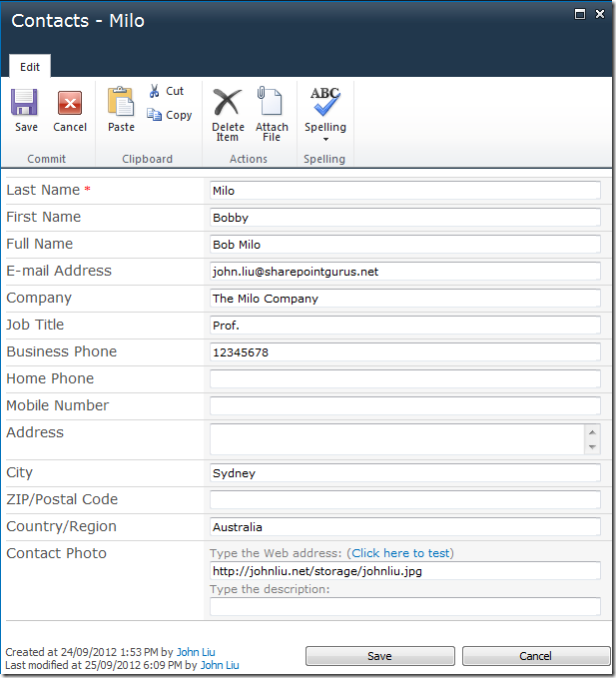Click into the Home Phone field
Screen dimensions: 616x678
pos(404,379)
